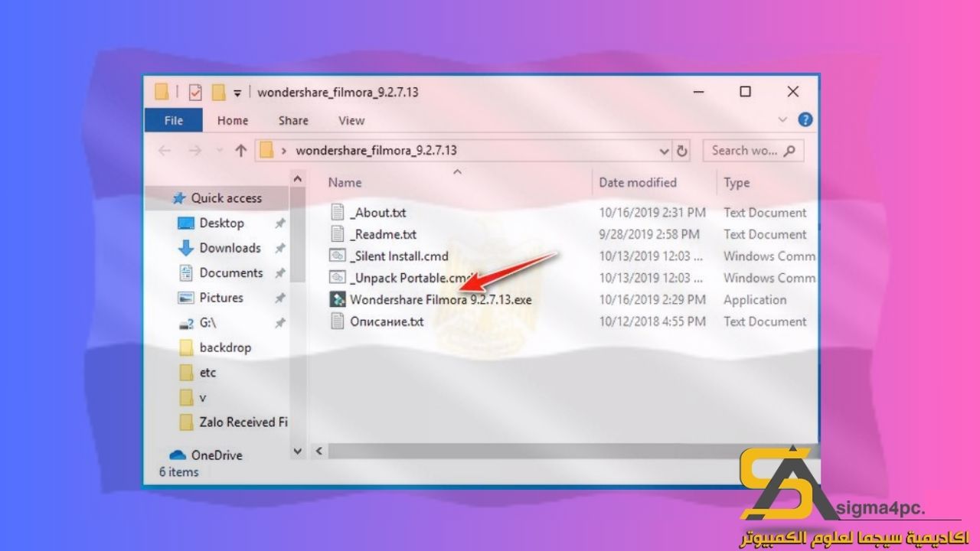This screenshot has width=980, height=551.
Task: Open the File ribbon tab
Action: pyautogui.click(x=174, y=120)
